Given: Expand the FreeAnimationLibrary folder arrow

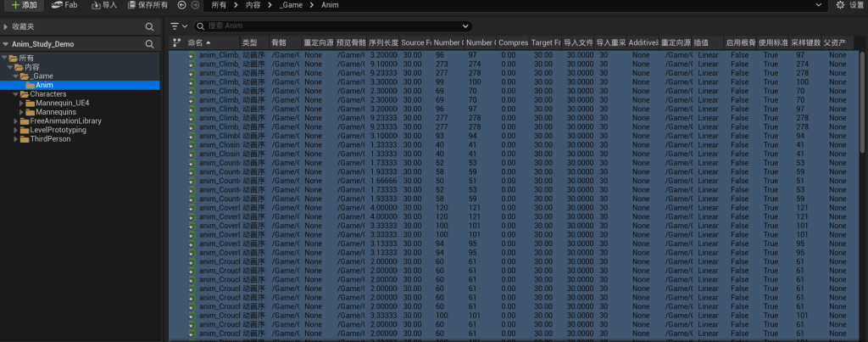Looking at the screenshot, I should pyautogui.click(x=16, y=121).
